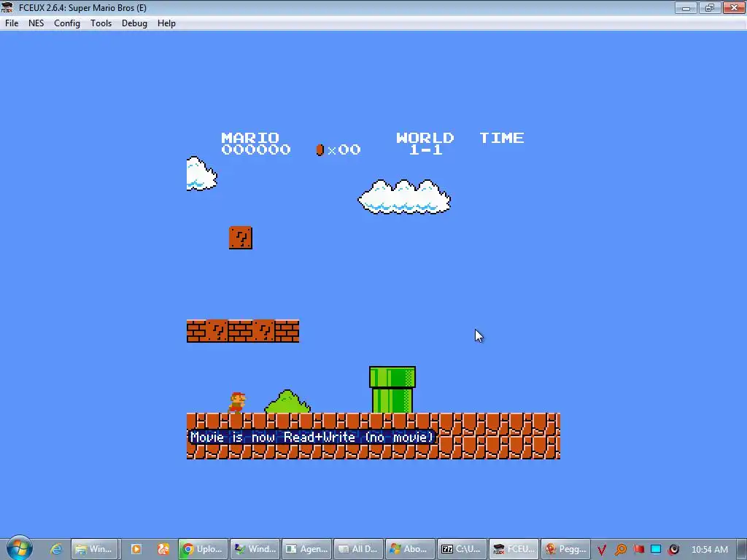Open the Windows Start menu
The height and width of the screenshot is (560, 747).
point(19,548)
